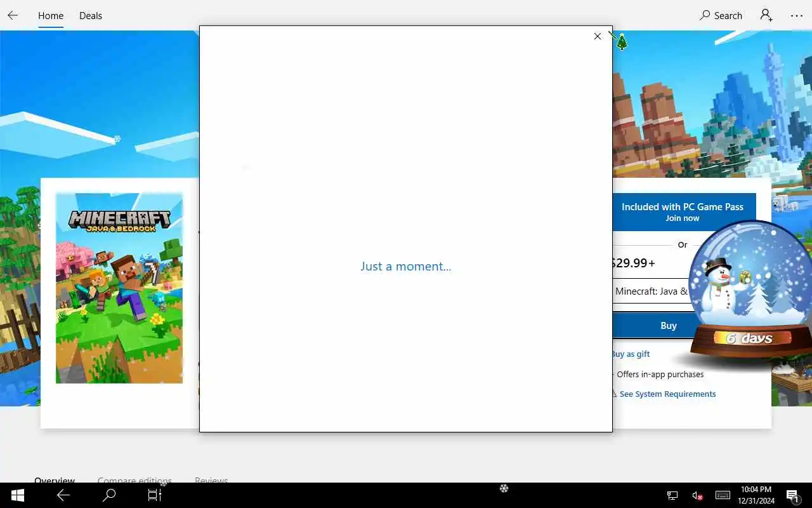Open the Windows Start menu

click(x=18, y=495)
